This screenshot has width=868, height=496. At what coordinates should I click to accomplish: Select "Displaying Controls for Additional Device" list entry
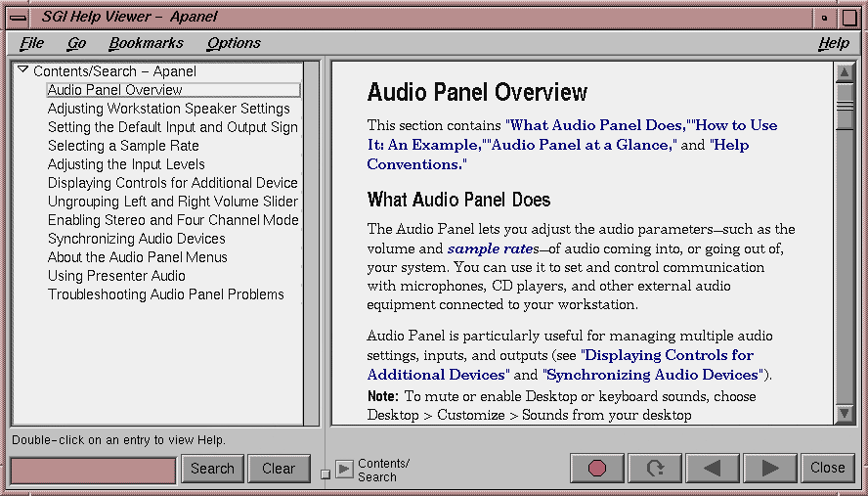[x=173, y=183]
